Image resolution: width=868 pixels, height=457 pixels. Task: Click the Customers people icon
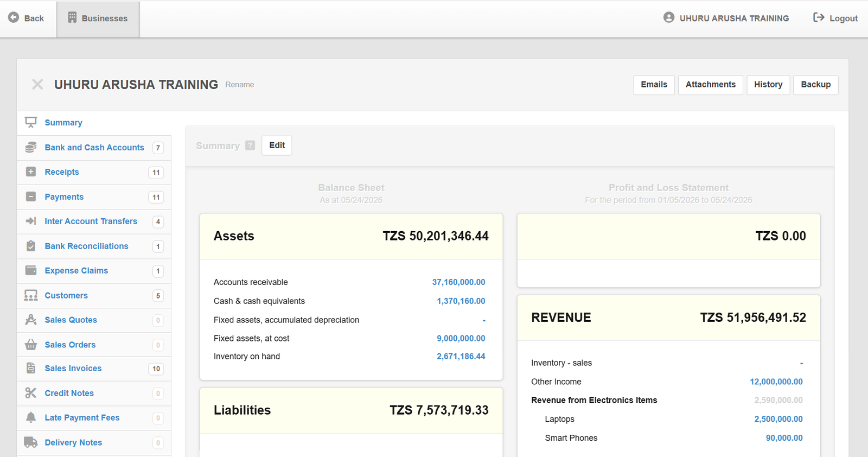click(31, 295)
